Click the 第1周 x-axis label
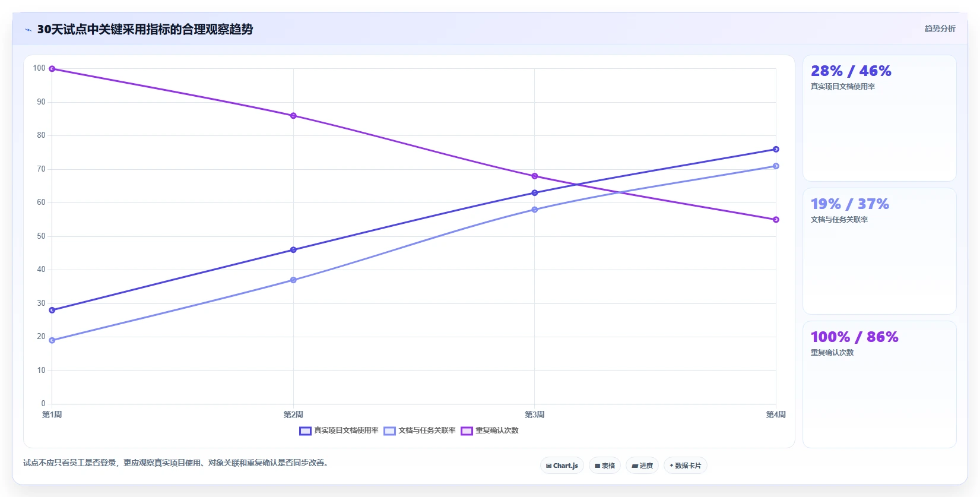This screenshot has height=497, width=980. pos(52,414)
